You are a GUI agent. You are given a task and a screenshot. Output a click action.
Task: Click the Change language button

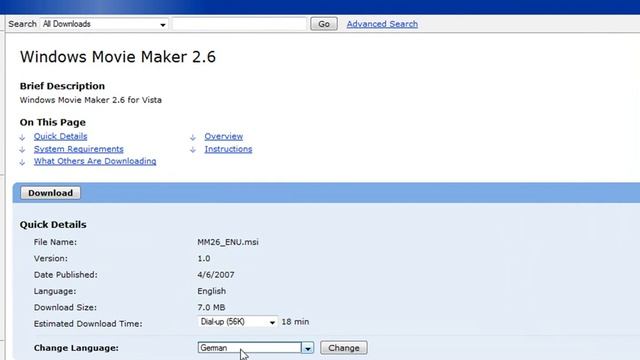click(x=344, y=348)
